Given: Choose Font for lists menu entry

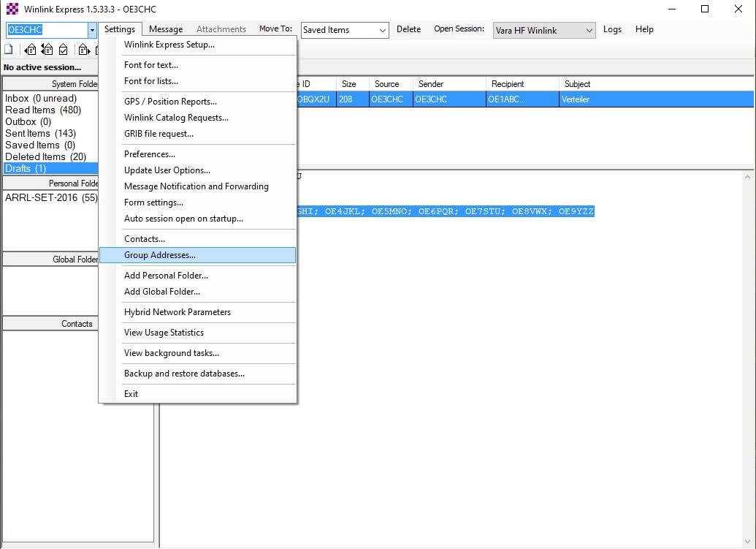Looking at the screenshot, I should (x=198, y=81).
